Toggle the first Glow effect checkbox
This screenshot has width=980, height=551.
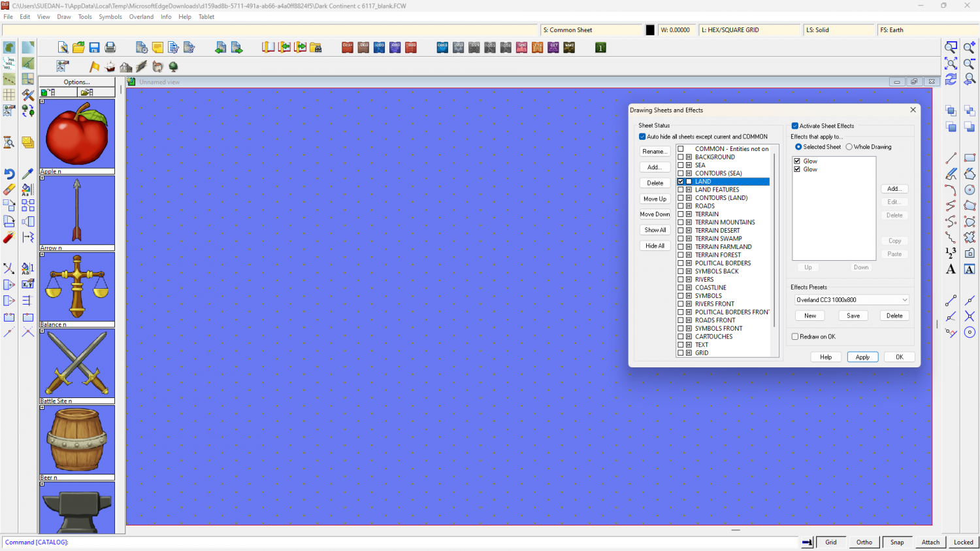point(797,161)
